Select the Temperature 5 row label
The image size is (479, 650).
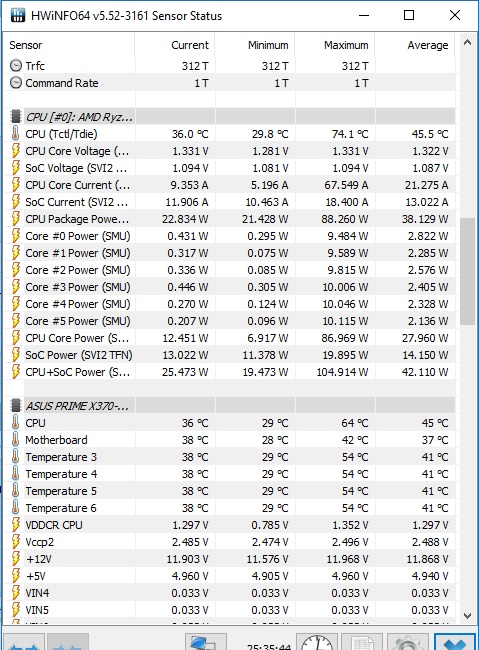(61, 491)
